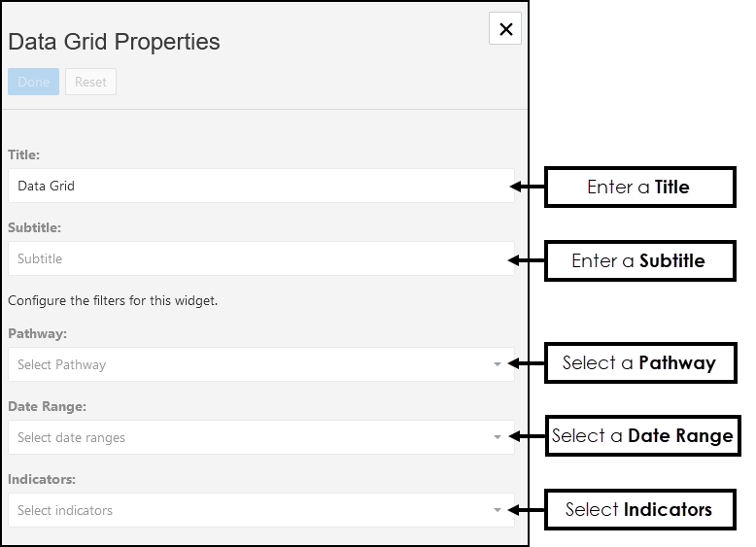Viewport: 756px width, 547px height.
Task: Click into the Subtitle text field
Action: (x=260, y=258)
